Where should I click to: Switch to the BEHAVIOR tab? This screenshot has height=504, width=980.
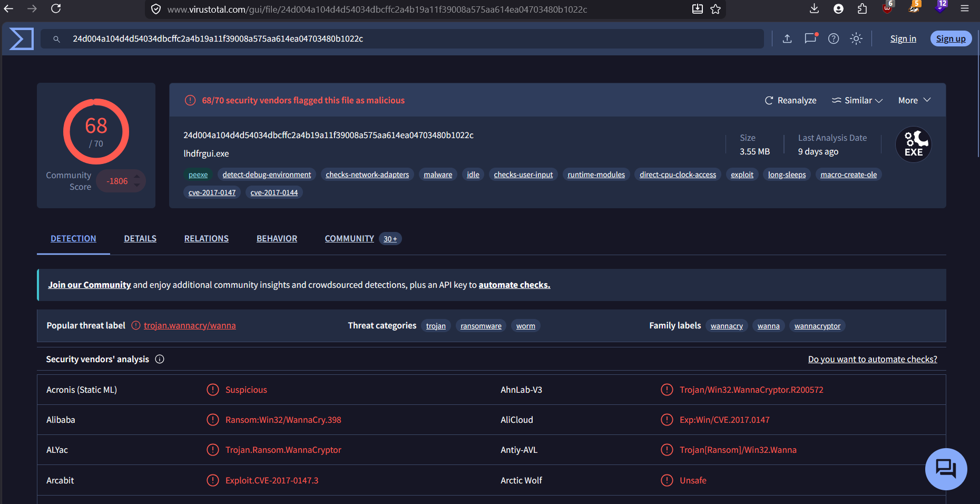(277, 238)
